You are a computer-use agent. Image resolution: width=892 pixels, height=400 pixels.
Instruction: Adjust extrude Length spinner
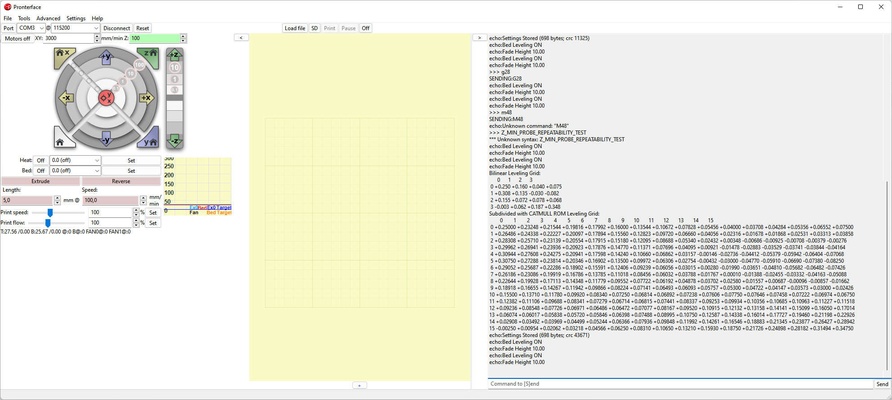point(57,200)
